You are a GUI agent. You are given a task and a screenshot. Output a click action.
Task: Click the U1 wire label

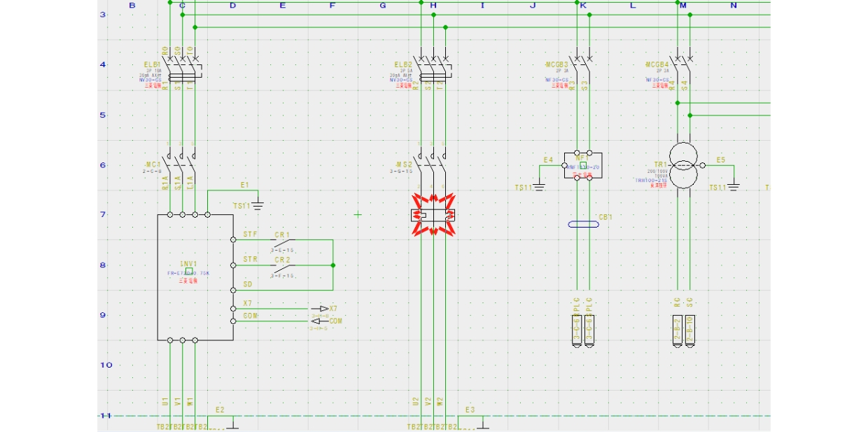(165, 402)
